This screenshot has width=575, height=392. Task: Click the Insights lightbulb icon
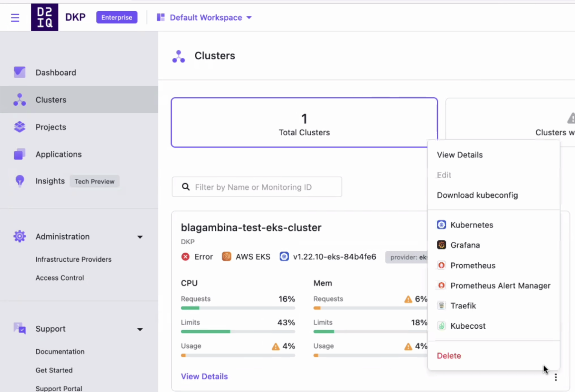point(19,181)
